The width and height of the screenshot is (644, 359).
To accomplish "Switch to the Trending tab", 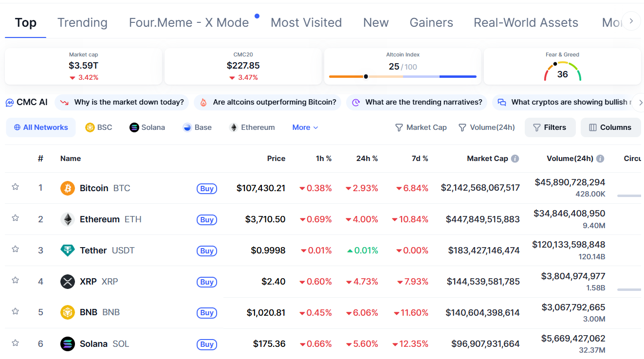I will tap(82, 23).
